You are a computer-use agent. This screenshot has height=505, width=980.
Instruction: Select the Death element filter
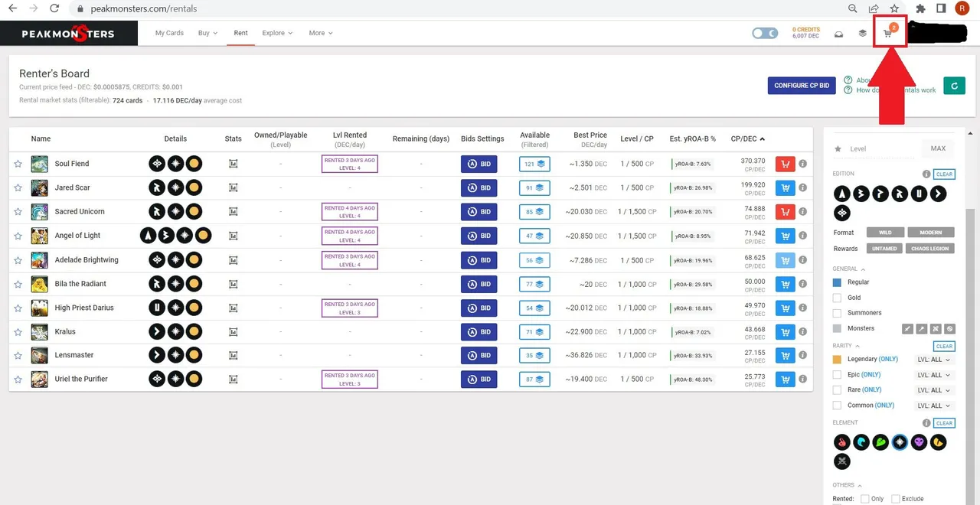coord(919,441)
